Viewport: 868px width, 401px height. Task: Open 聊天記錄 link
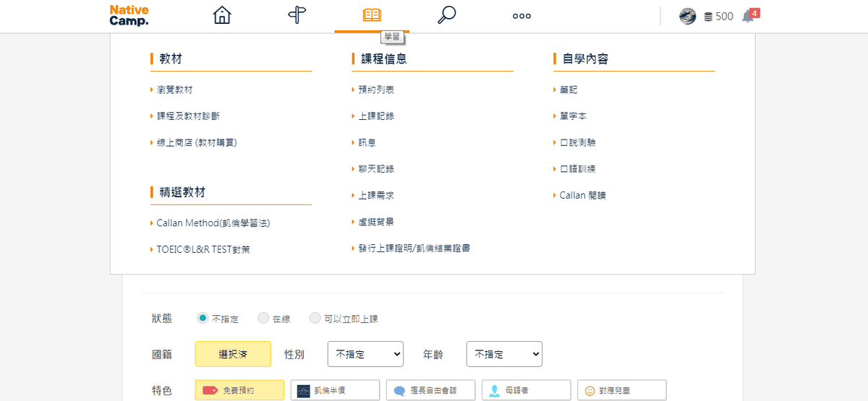[x=376, y=168]
